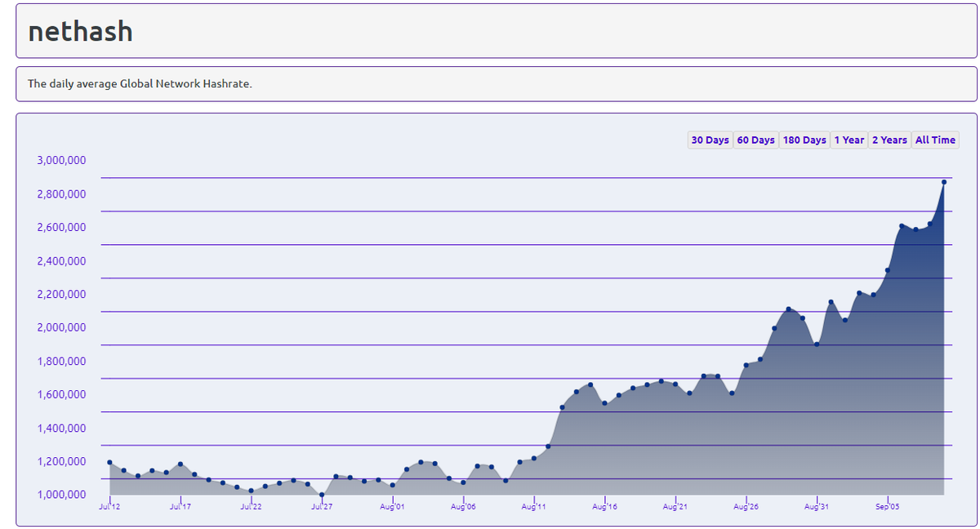Click the 2,400,000 y-axis label
The height and width of the screenshot is (529, 980).
coord(62,260)
